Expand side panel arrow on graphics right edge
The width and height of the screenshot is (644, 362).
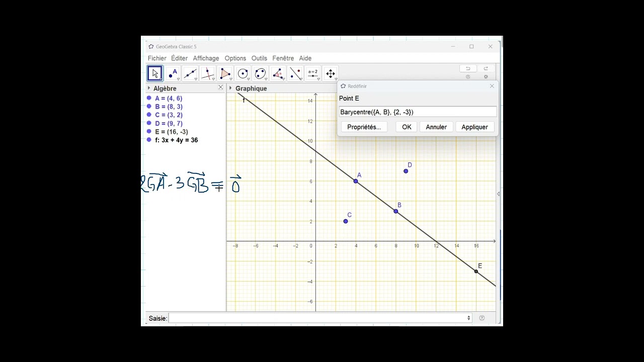point(498,194)
